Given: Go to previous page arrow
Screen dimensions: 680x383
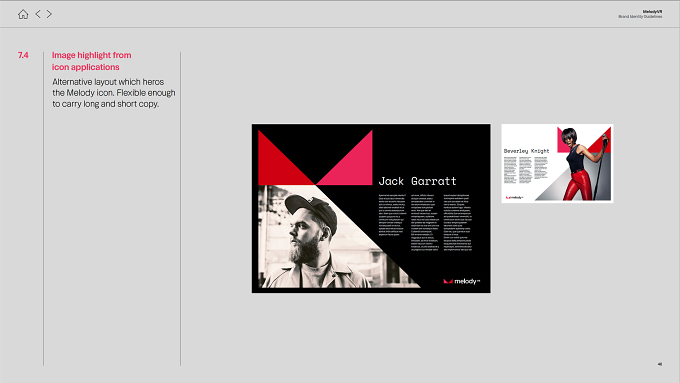Looking at the screenshot, I should 38,14.
